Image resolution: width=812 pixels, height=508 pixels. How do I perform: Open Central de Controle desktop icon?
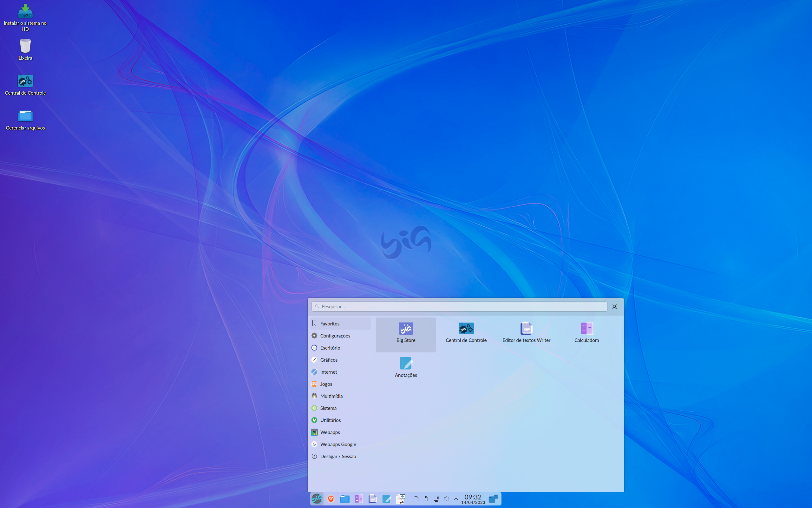(x=25, y=85)
